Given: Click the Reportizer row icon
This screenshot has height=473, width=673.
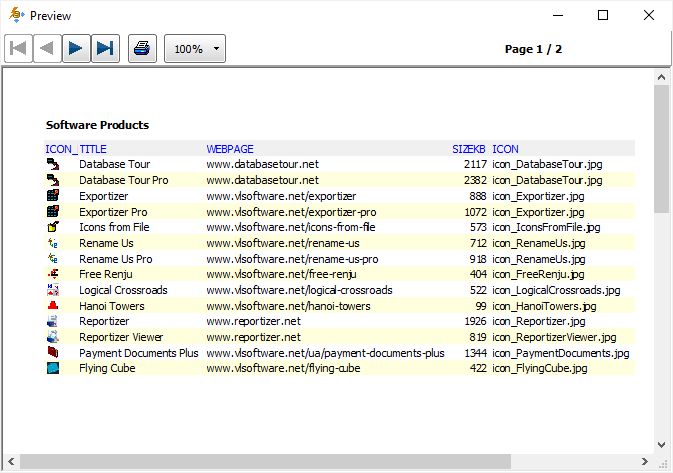Looking at the screenshot, I should click(x=53, y=321).
